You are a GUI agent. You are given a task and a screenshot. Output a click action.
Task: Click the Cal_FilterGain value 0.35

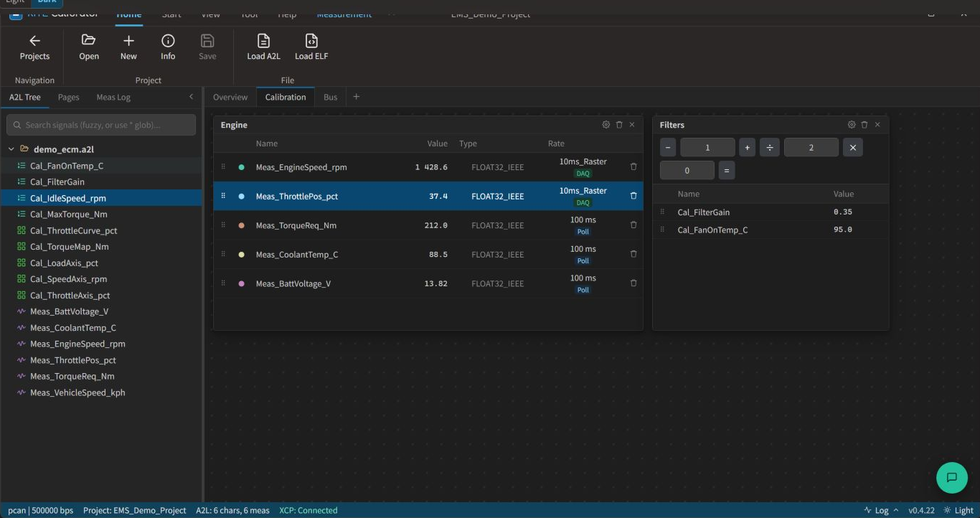click(x=843, y=212)
